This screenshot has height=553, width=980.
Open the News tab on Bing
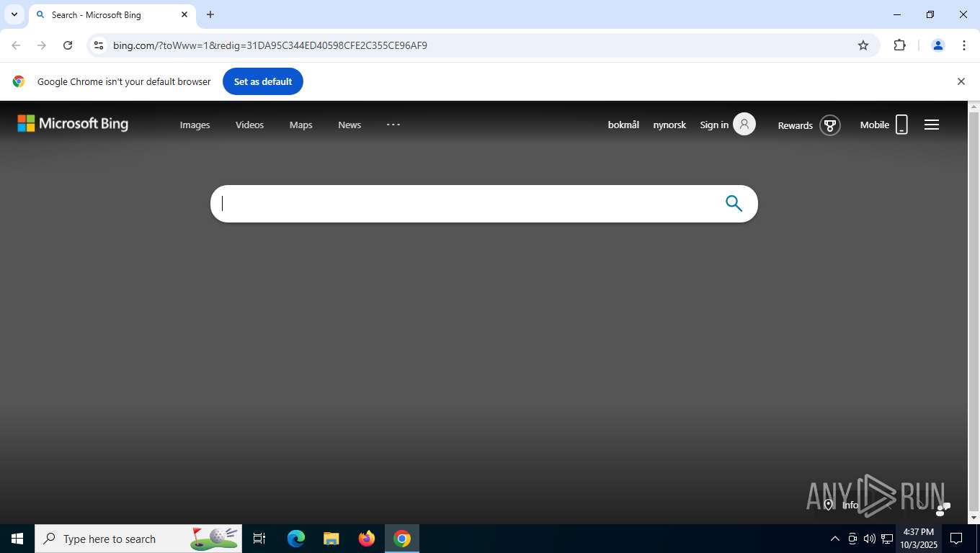[x=349, y=125]
